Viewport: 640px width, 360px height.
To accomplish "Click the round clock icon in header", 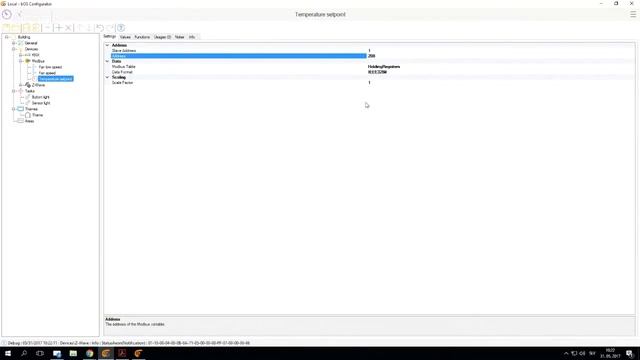I will coord(7,14).
